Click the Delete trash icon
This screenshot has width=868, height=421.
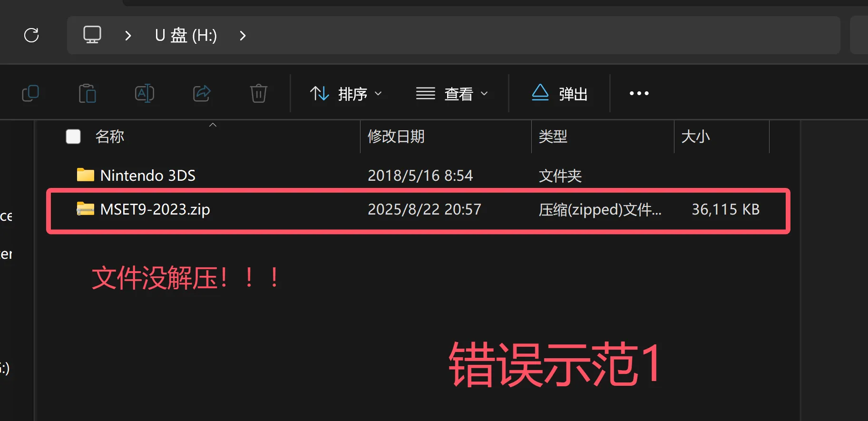point(259,93)
